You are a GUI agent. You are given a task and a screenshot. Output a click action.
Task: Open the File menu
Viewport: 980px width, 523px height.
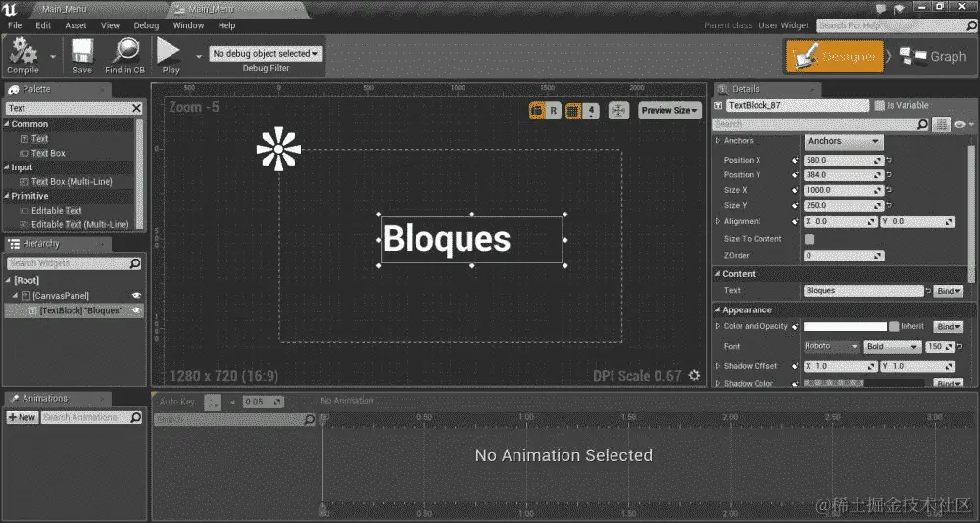pos(15,25)
